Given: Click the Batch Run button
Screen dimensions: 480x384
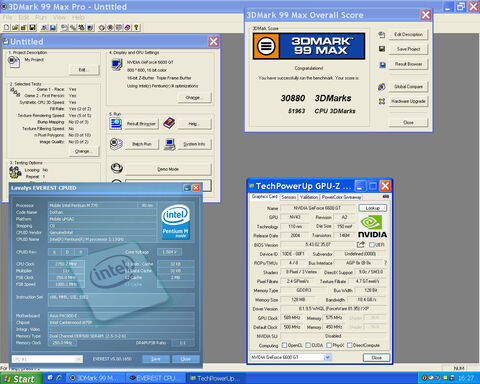Looking at the screenshot, I should tap(142, 144).
